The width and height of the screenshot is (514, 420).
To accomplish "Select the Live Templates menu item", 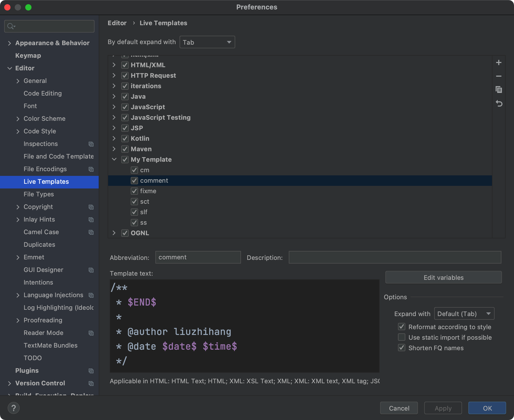I will (x=46, y=181).
